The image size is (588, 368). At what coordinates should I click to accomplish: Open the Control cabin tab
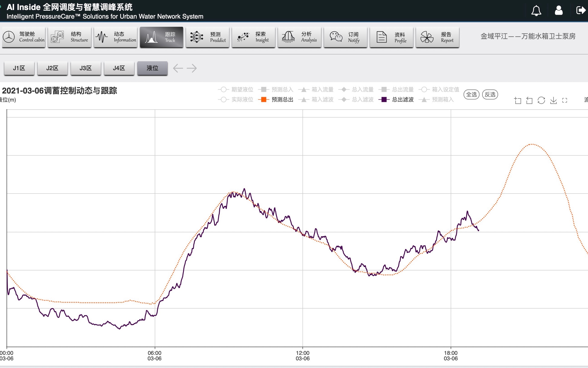click(24, 37)
